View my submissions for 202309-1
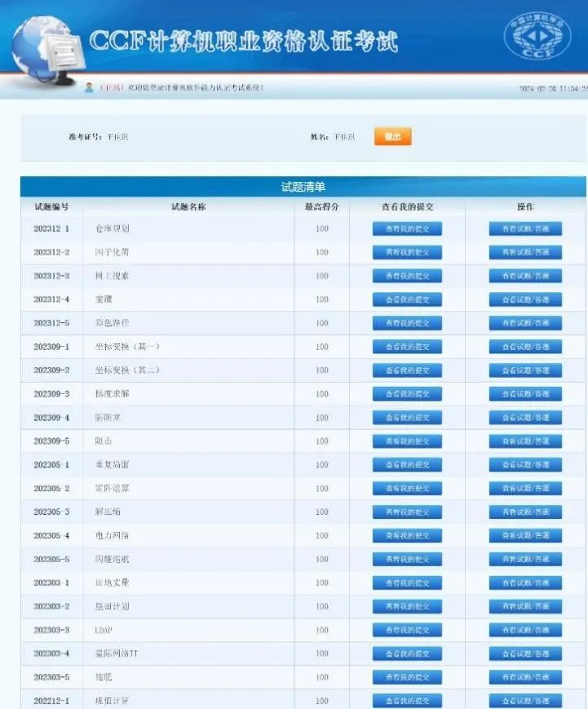 click(x=407, y=347)
